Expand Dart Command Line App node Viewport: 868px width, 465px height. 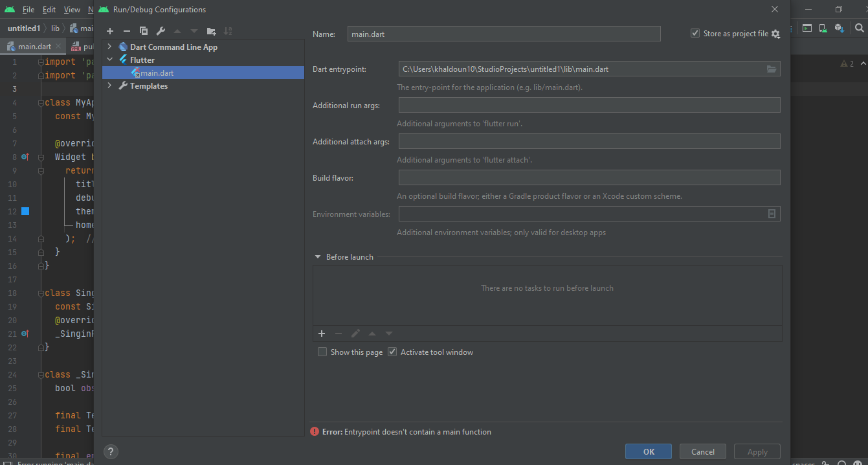pyautogui.click(x=109, y=47)
